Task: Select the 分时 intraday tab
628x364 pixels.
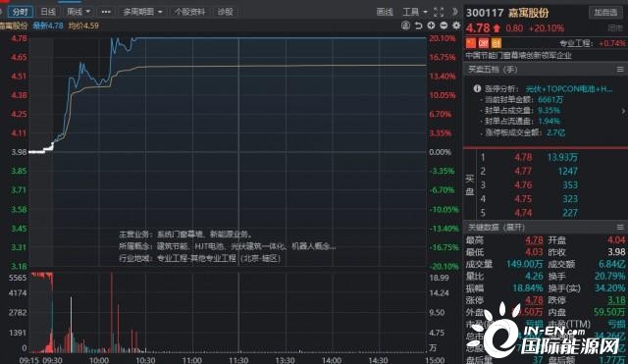Action: (20, 12)
